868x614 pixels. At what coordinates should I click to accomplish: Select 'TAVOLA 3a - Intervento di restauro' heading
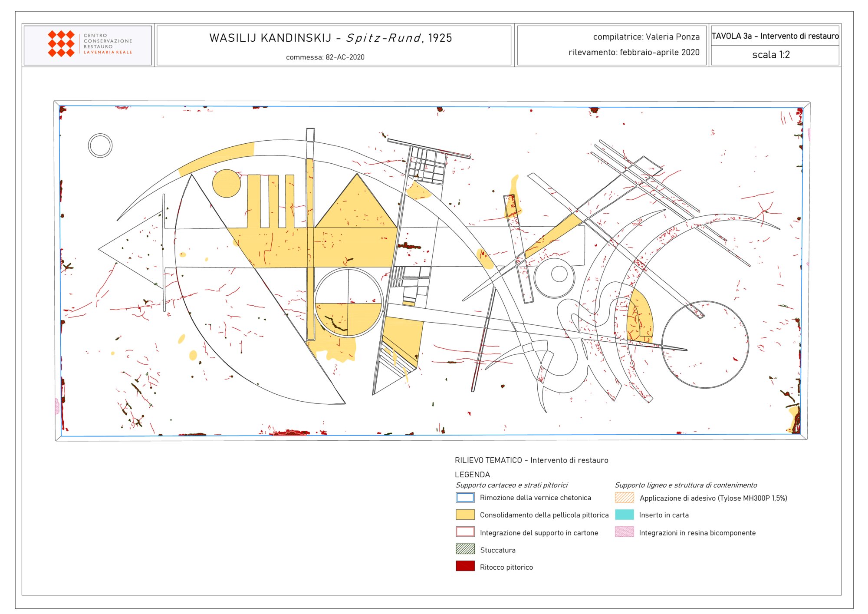click(775, 36)
